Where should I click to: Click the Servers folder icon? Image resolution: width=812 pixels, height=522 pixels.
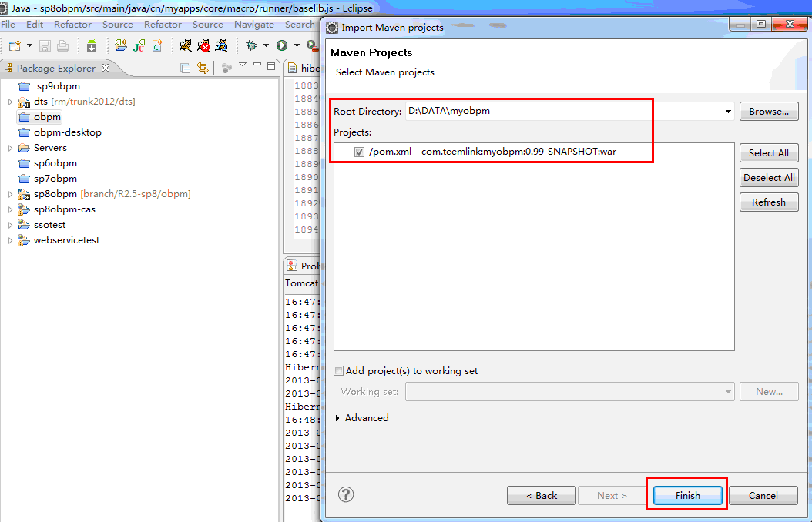[24, 148]
